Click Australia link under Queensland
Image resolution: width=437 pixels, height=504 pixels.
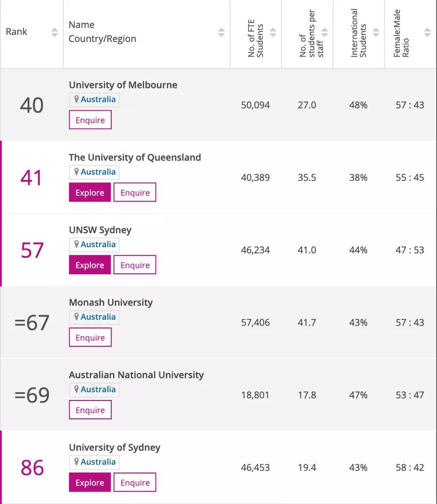click(98, 172)
